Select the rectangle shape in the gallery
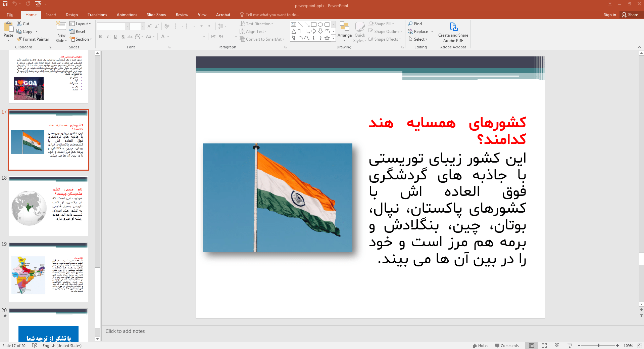This screenshot has height=349, width=644. [314, 25]
